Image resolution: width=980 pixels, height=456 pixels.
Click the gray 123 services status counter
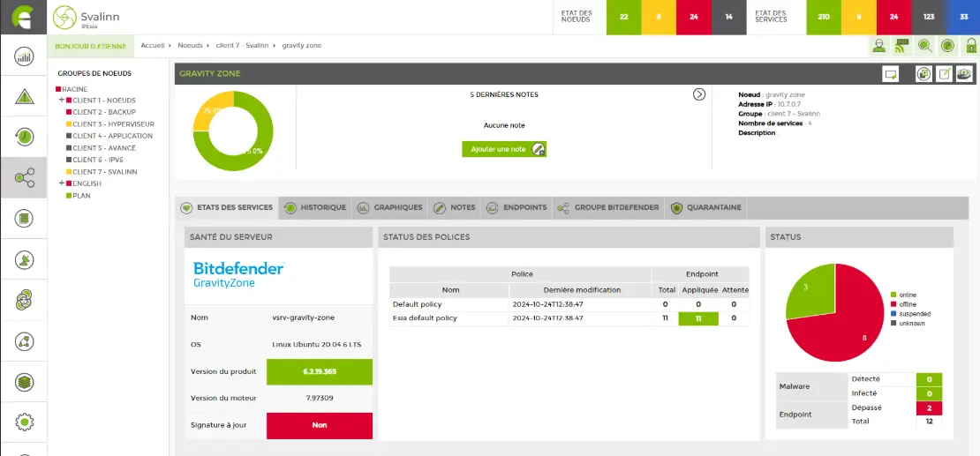[x=929, y=17]
